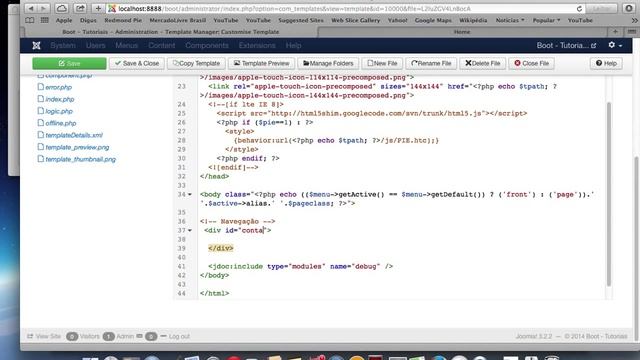The height and width of the screenshot is (360, 640).
Task: Click the View Site link
Action: 48,336
